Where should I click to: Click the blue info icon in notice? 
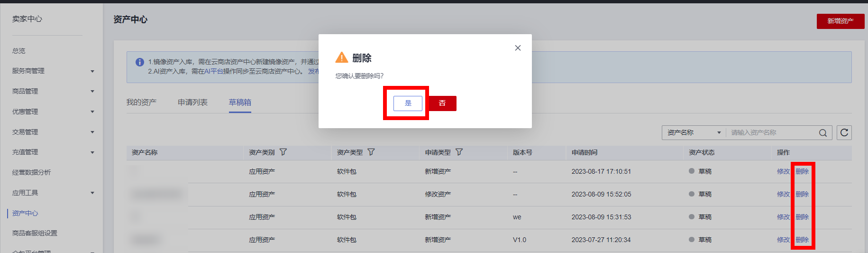point(140,62)
